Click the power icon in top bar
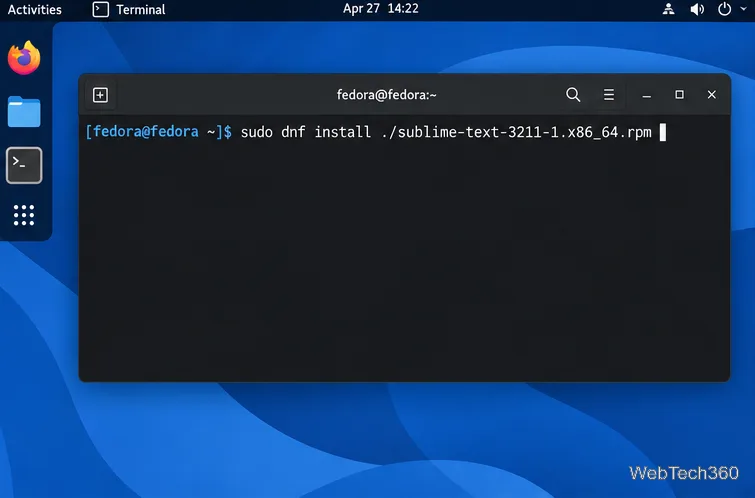Screen dimensions: 755x498 (724, 9)
